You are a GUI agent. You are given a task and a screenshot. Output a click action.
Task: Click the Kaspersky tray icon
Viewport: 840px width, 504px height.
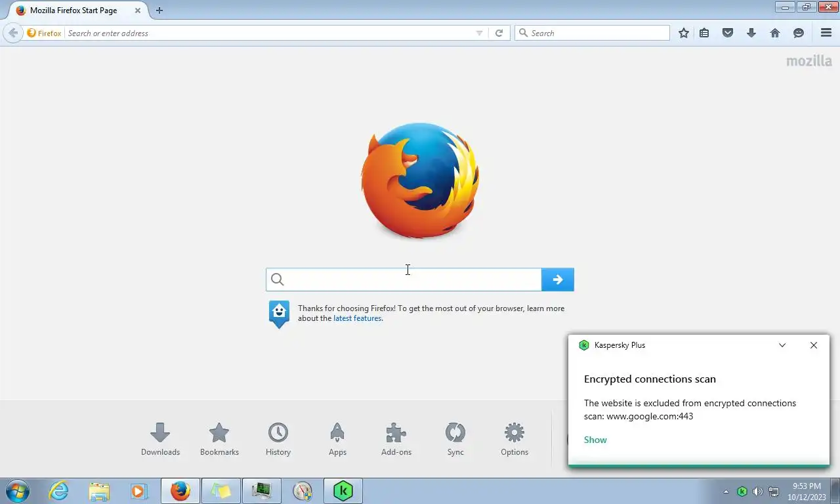[742, 492]
